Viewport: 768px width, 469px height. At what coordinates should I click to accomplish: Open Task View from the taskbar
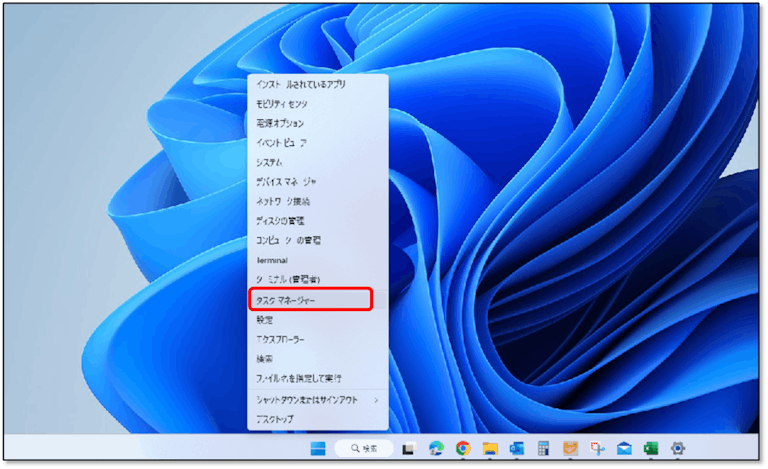409,448
